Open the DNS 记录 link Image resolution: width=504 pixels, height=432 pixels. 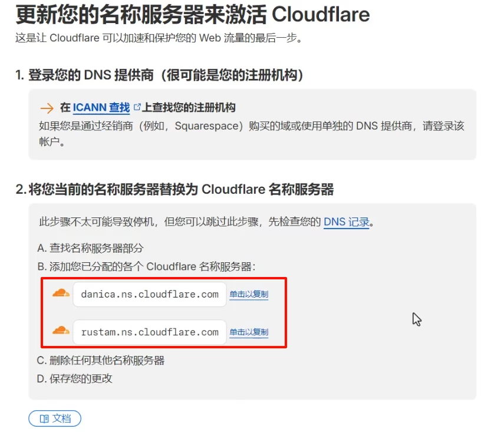coord(346,222)
